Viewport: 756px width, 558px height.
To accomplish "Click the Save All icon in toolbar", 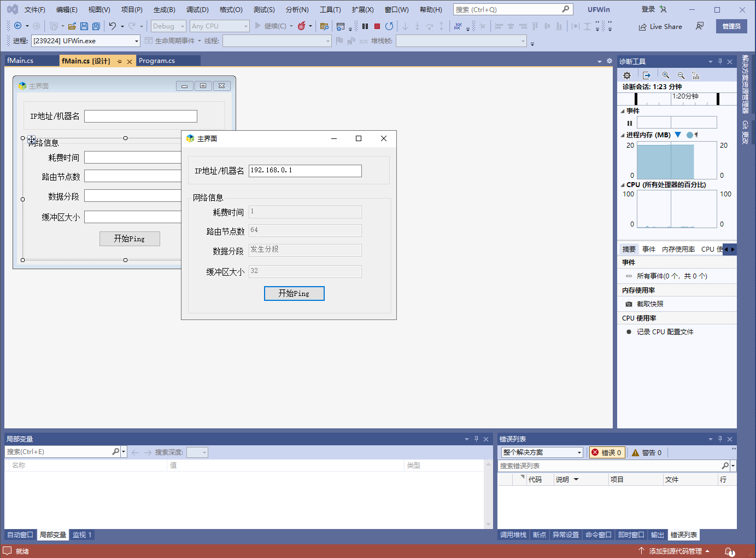I will click(x=96, y=26).
